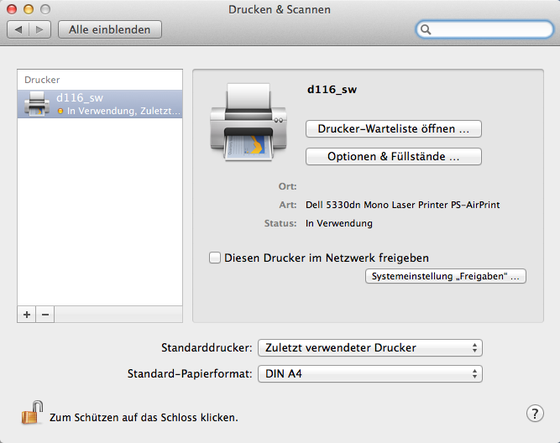Click the Alle einblenden button
This screenshot has height=443, width=560.
110,29
